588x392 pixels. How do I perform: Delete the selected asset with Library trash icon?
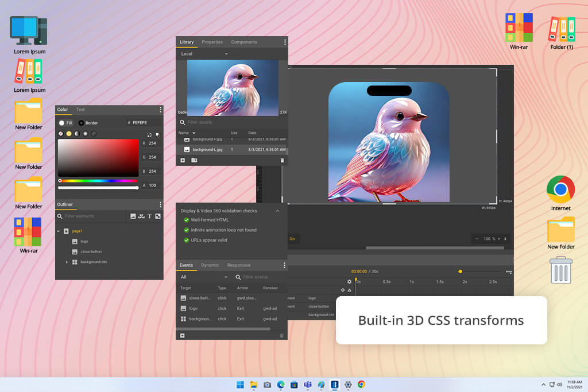283,160
